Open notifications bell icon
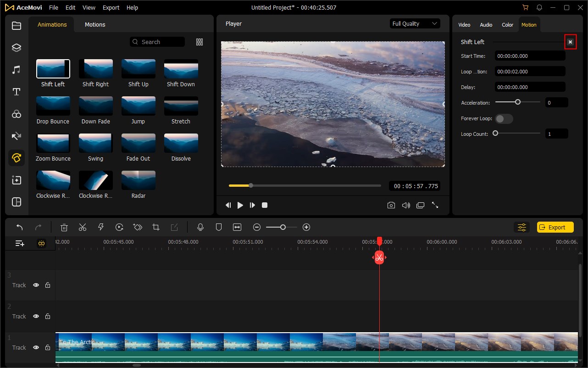 tap(539, 8)
